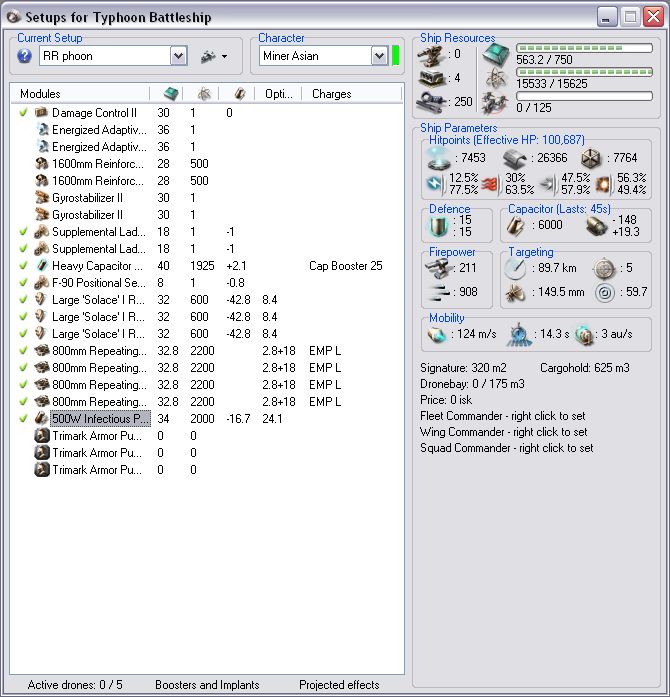Click the align time icon showing 14.3 s

518,334
